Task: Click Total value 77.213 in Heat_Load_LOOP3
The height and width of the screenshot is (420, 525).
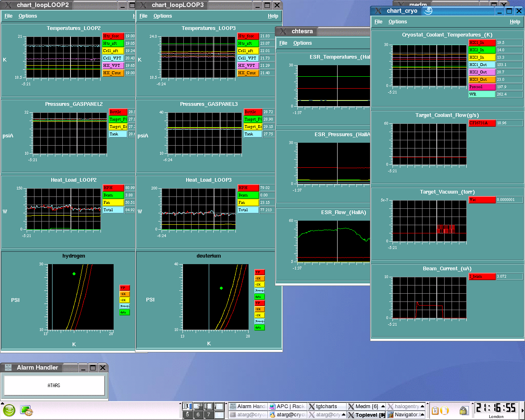Action: click(x=267, y=210)
